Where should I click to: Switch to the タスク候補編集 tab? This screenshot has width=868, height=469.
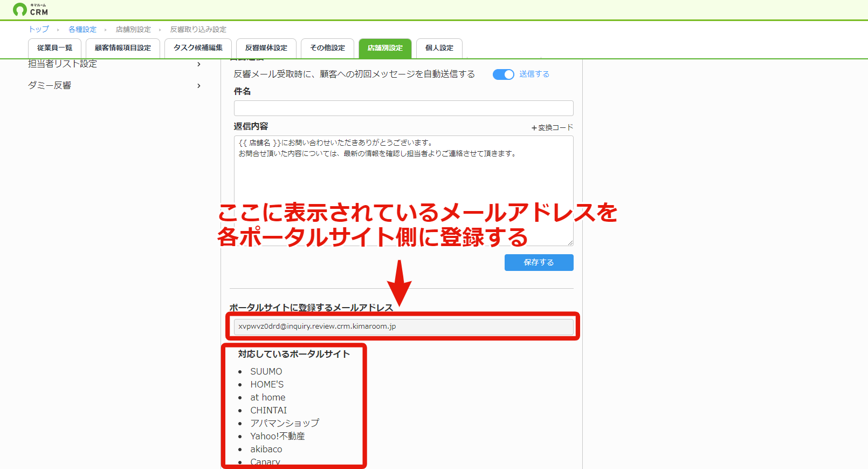(x=198, y=48)
